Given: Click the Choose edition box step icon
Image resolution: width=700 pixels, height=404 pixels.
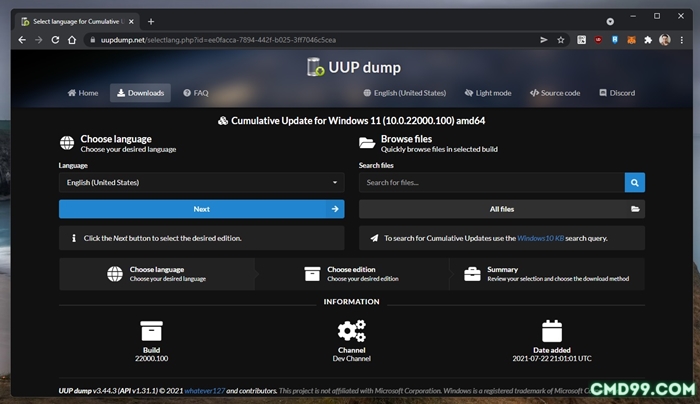Looking at the screenshot, I should [x=312, y=274].
